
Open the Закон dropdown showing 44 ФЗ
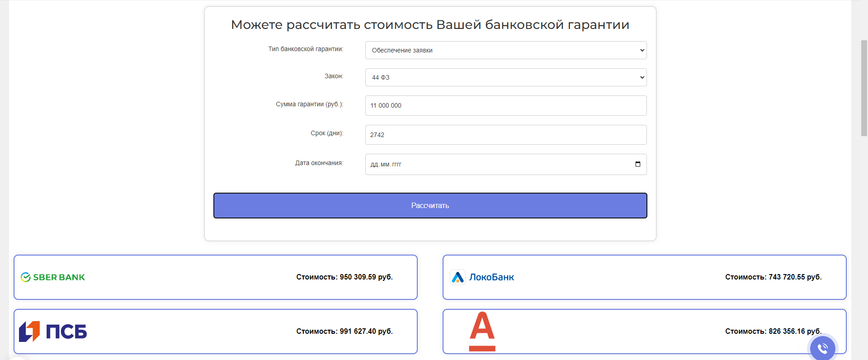(506, 77)
